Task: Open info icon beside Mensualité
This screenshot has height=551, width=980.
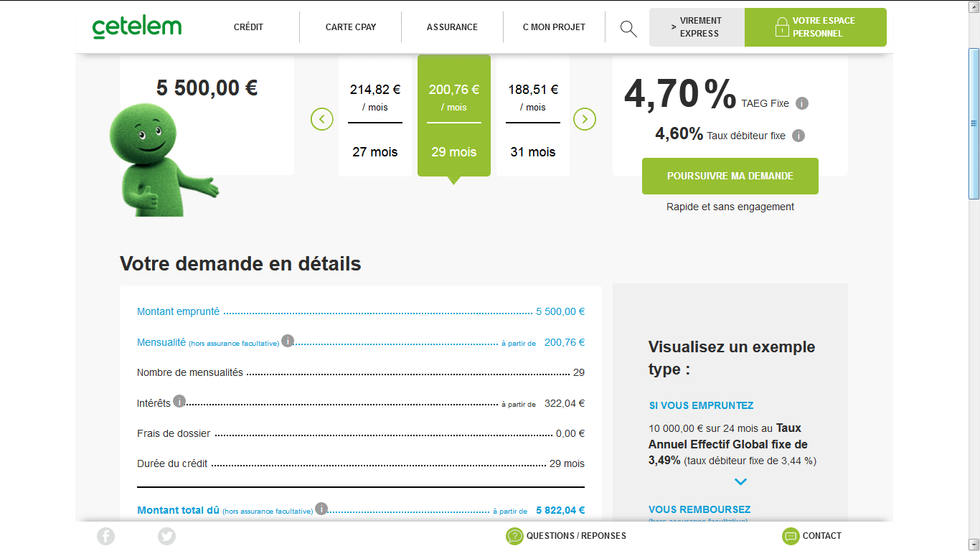Action: [288, 341]
